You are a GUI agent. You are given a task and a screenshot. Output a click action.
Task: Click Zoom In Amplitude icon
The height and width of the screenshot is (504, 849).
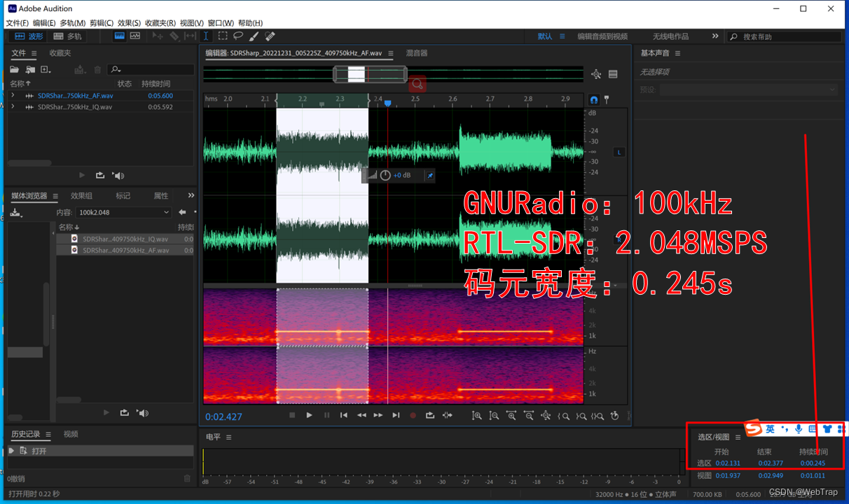[477, 416]
